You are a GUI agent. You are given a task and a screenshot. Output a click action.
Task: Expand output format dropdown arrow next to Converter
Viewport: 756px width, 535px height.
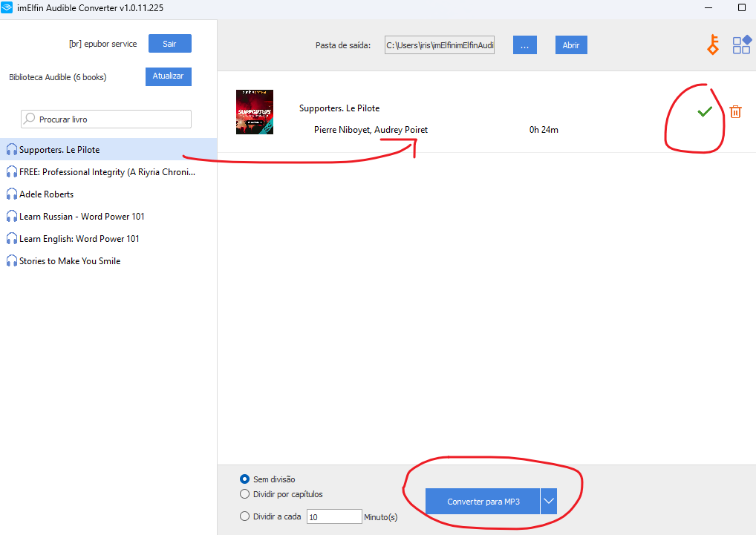point(549,502)
